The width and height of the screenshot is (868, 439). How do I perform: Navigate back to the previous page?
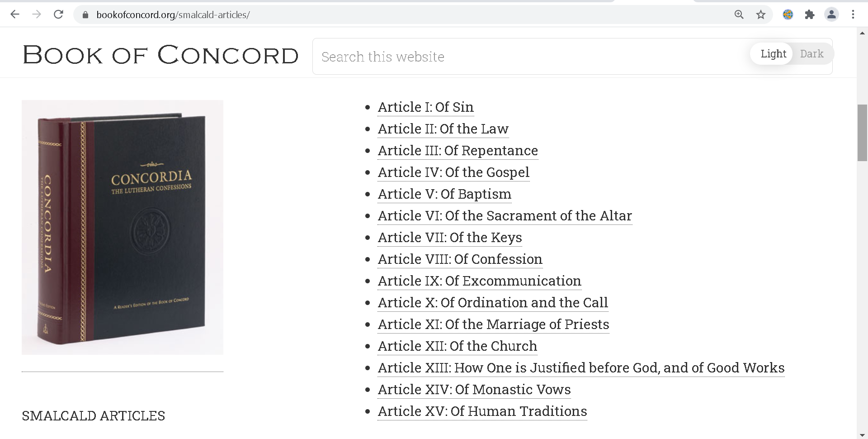point(15,14)
